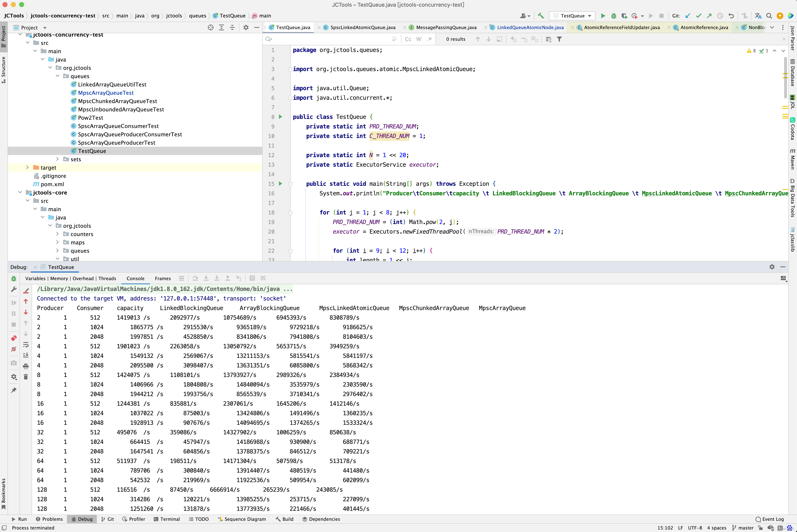The height and width of the screenshot is (532, 797).
Task: Expand the sets package node
Action: point(57,159)
